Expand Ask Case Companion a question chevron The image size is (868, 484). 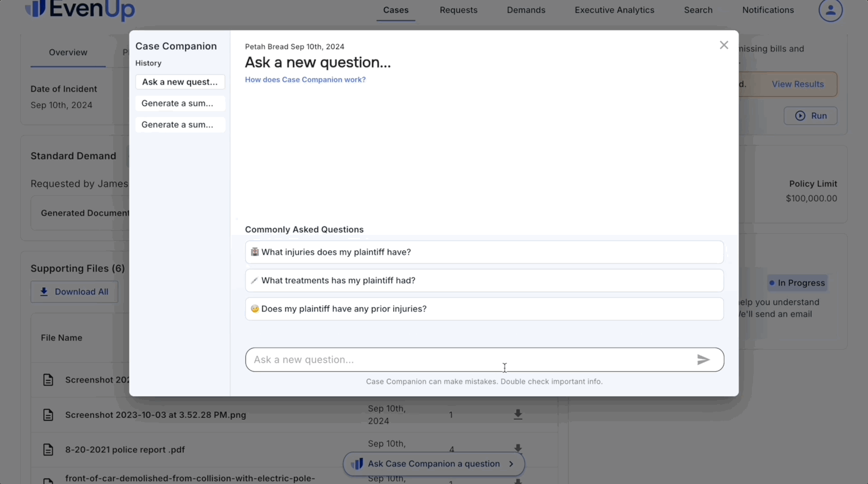pyautogui.click(x=511, y=464)
